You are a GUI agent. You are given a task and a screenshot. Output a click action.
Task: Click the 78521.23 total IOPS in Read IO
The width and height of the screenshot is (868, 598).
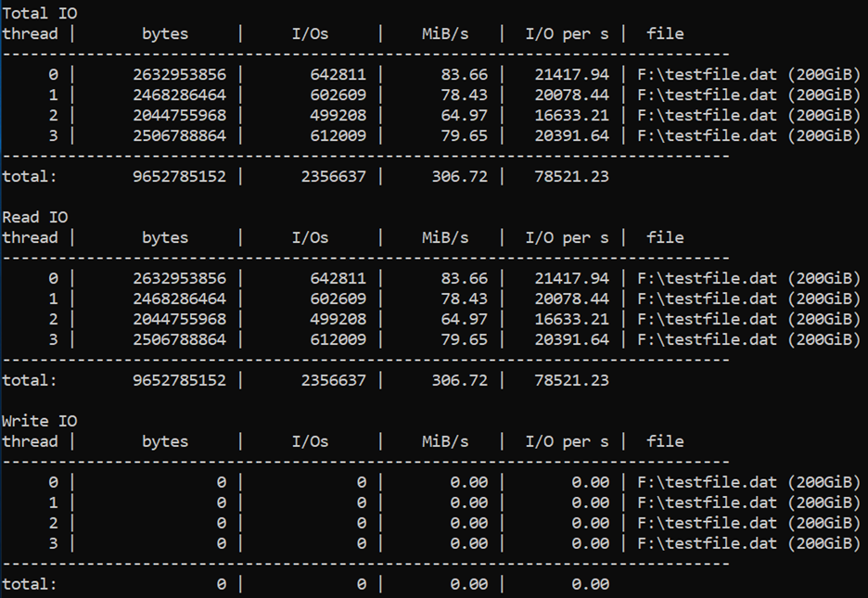(573, 379)
